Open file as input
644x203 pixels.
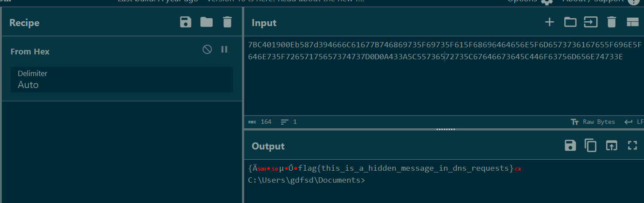[590, 22]
